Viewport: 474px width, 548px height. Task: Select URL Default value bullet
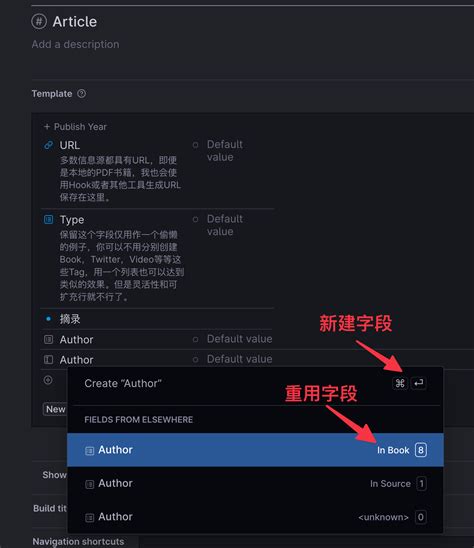tap(195, 145)
